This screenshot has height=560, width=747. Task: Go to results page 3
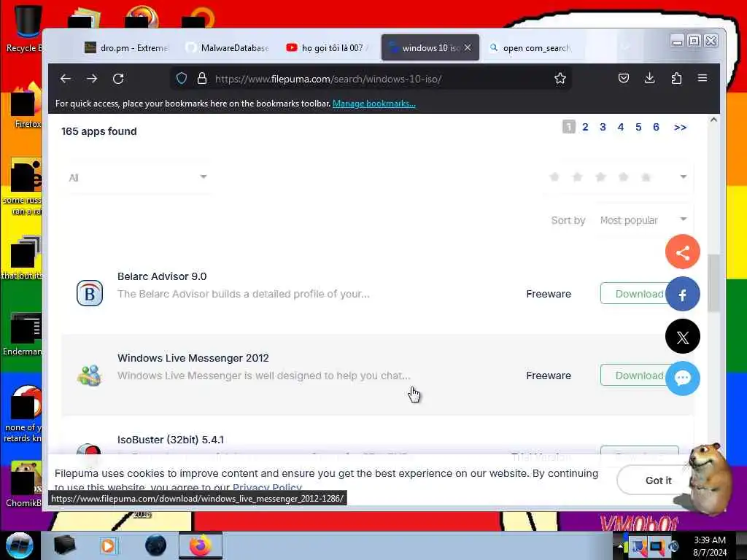tap(603, 127)
